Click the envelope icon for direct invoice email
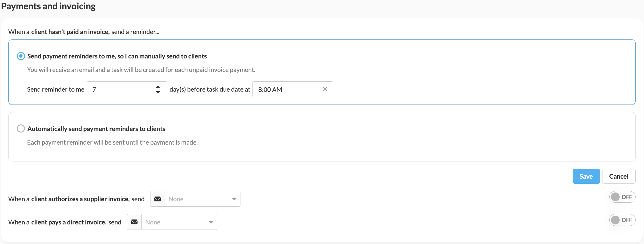 [134, 222]
